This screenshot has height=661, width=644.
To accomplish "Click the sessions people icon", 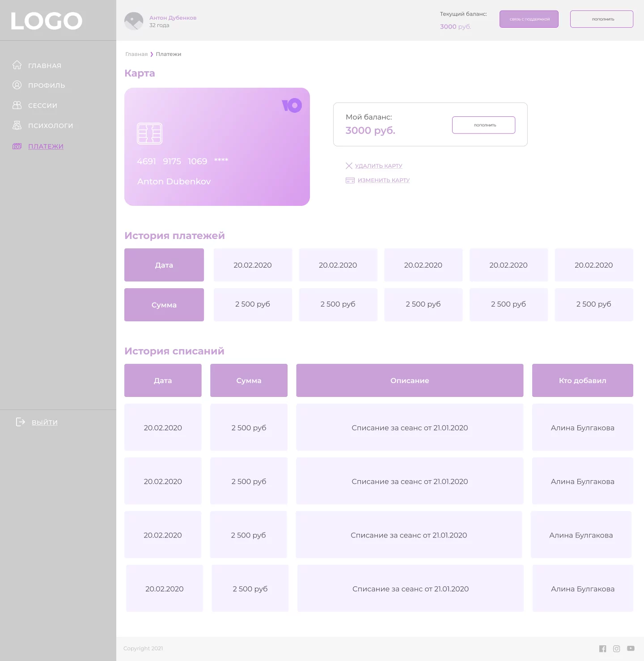I will (x=17, y=105).
